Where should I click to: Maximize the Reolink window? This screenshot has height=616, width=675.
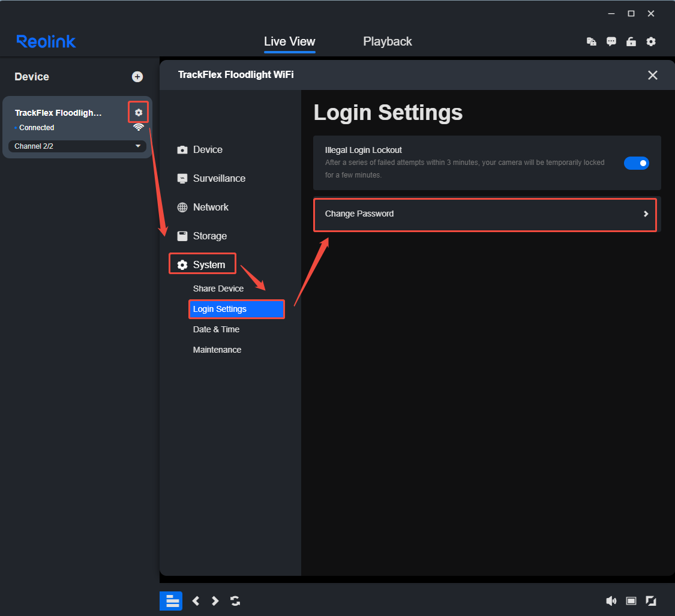[631, 14]
